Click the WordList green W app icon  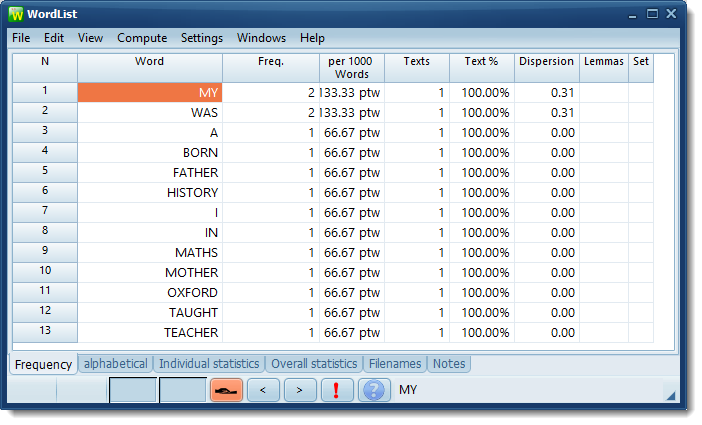[x=16, y=14]
